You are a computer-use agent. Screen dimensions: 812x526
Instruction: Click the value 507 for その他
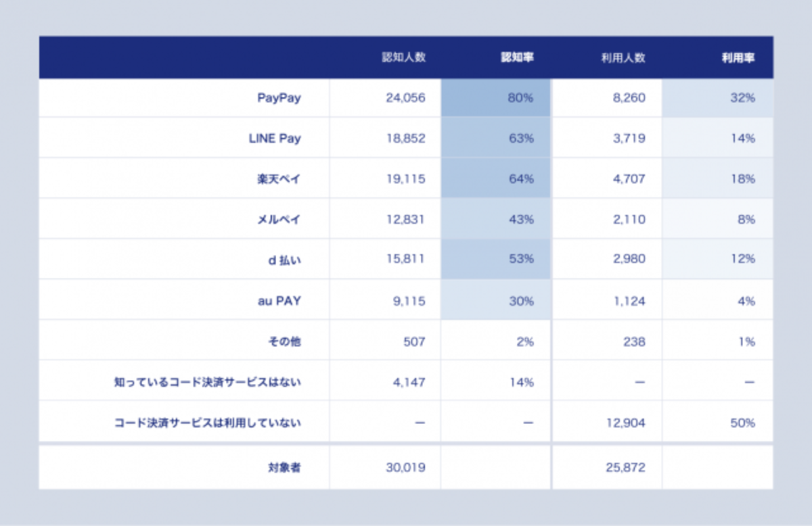414,341
